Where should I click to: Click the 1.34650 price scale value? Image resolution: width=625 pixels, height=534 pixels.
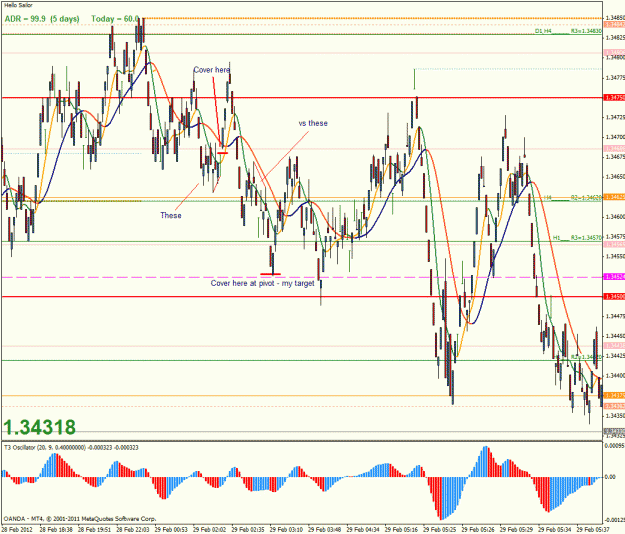pos(615,177)
